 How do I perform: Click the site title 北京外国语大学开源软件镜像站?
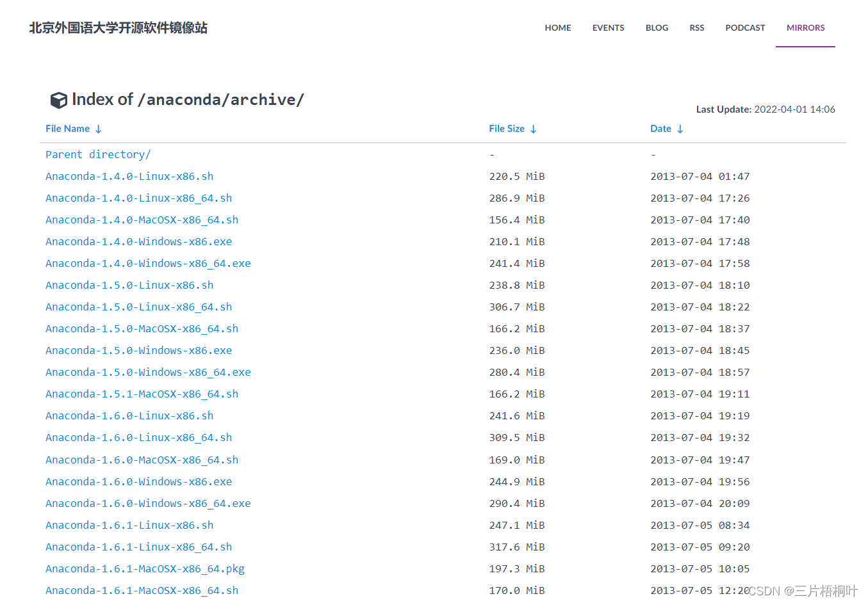119,28
